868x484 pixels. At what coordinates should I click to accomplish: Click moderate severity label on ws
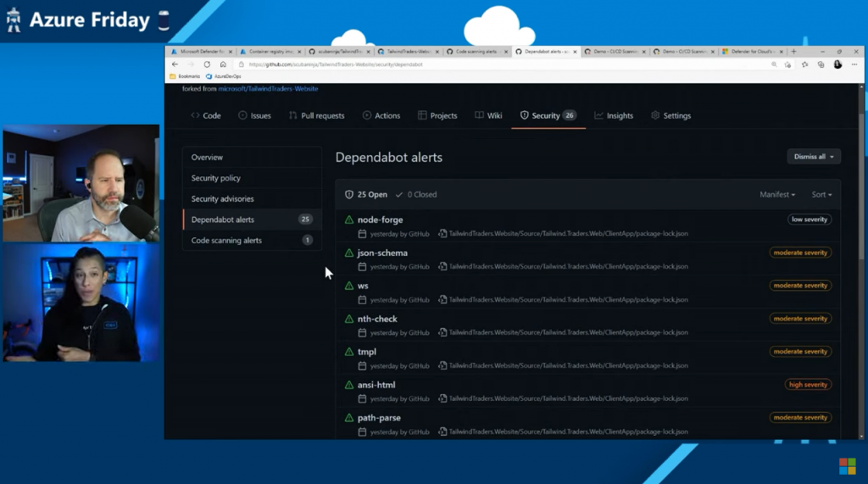tap(800, 286)
